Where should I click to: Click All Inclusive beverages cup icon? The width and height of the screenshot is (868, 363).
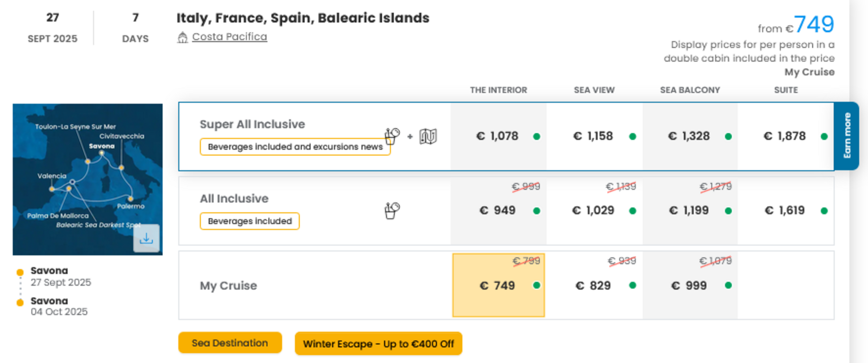pyautogui.click(x=392, y=211)
